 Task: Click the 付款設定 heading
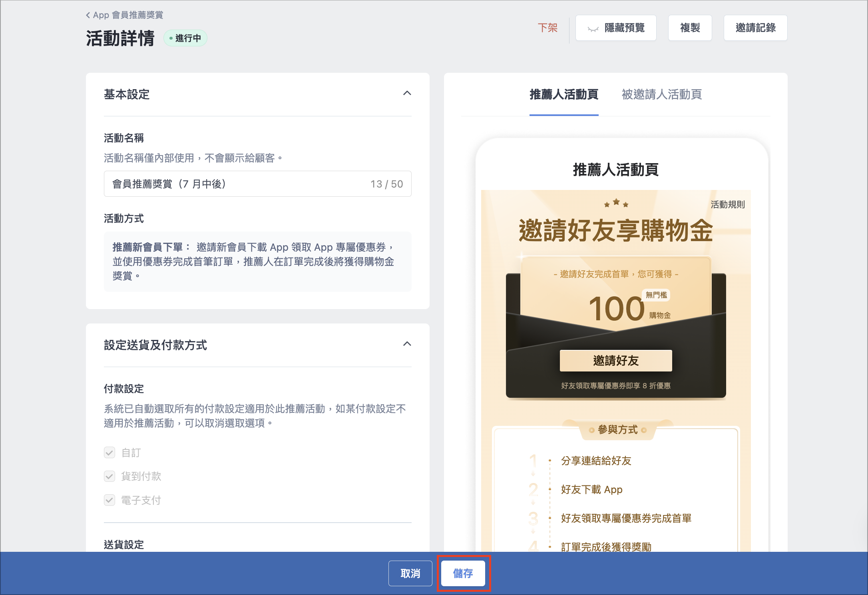pyautogui.click(x=124, y=389)
